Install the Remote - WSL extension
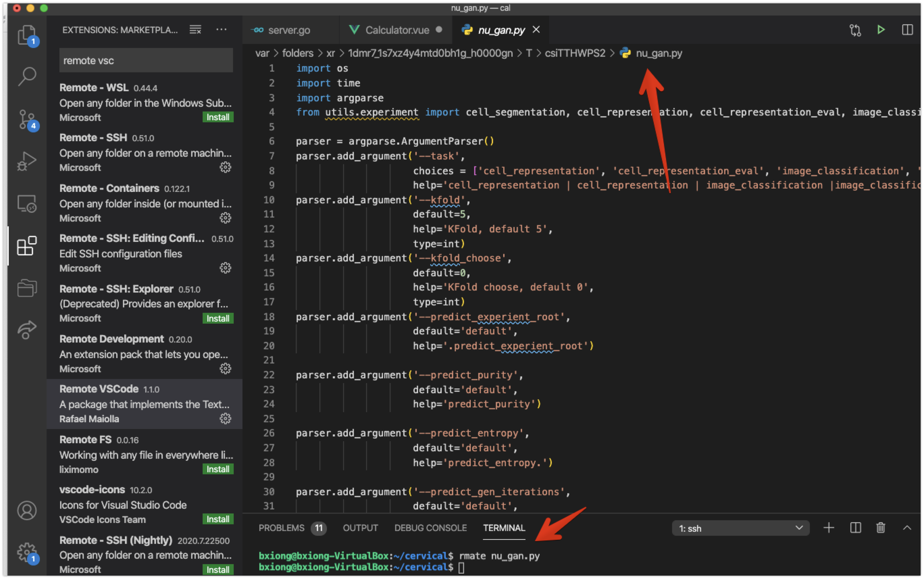This screenshot has height=579, width=924. 218,117
